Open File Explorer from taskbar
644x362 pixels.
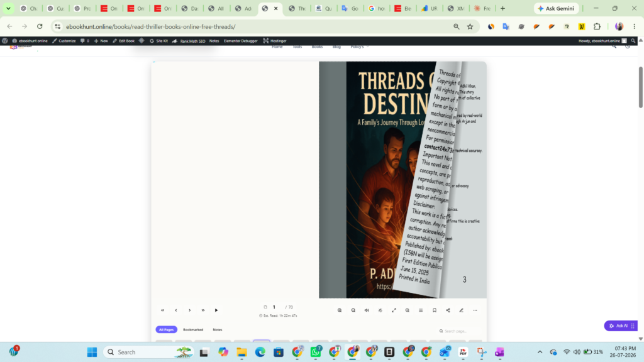(x=241, y=352)
